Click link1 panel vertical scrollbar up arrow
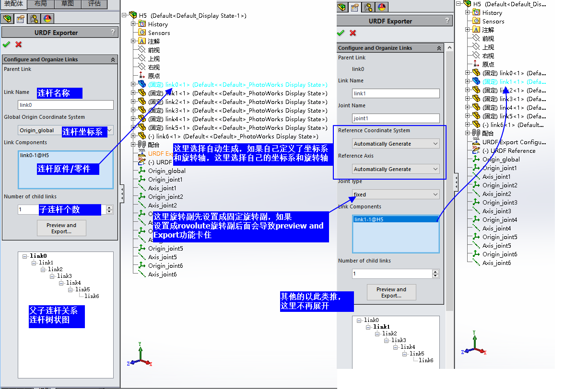The height and width of the screenshot is (389, 588). (x=449, y=48)
